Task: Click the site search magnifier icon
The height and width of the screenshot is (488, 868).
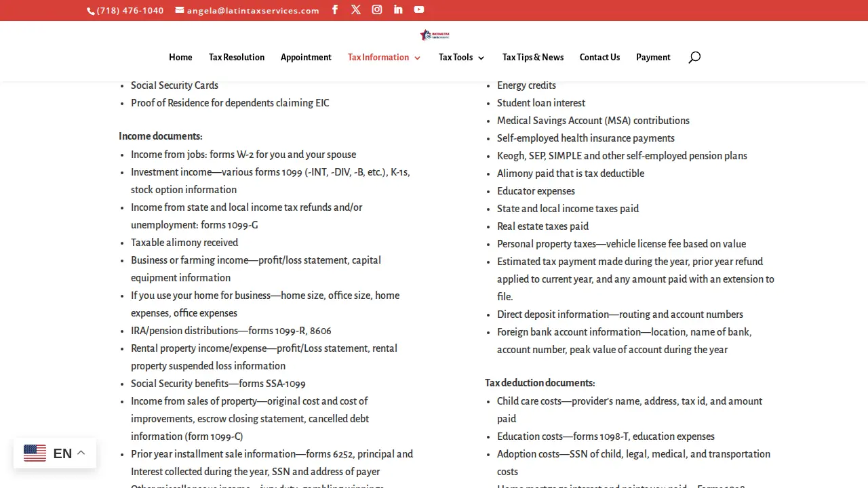Action: tap(694, 58)
